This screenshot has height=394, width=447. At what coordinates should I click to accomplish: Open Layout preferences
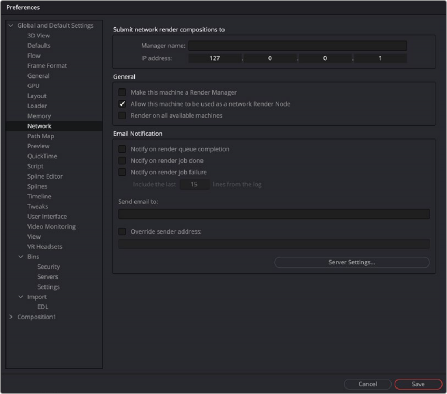37,96
